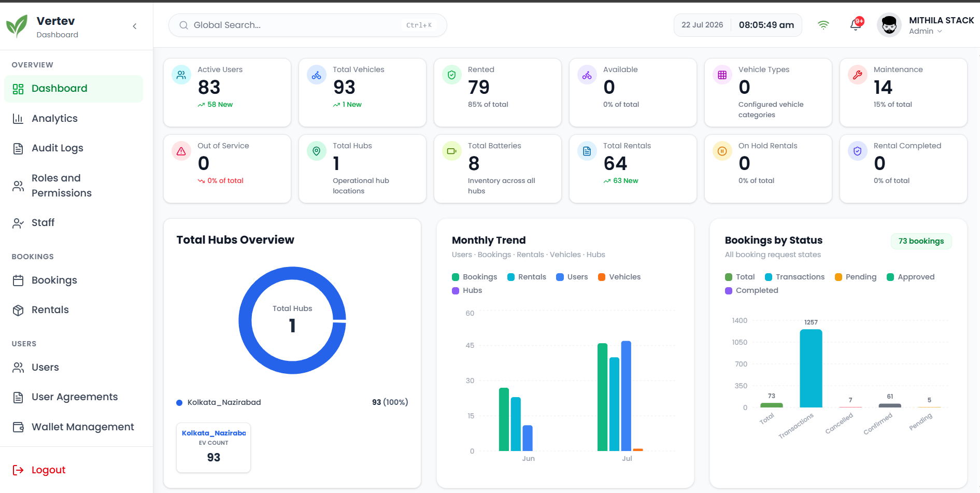The height and width of the screenshot is (493, 980).
Task: Click the Total Rentals document icon
Action: click(587, 151)
